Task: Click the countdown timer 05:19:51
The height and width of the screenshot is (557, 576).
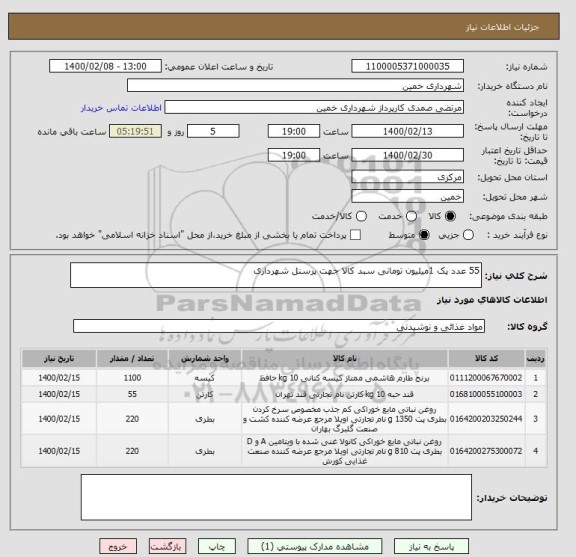Action: point(135,131)
